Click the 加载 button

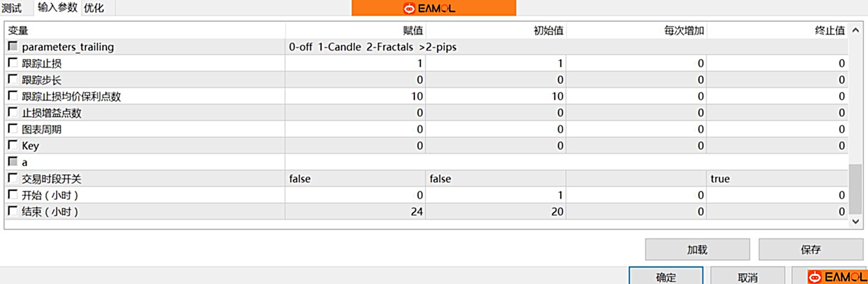pyautogui.click(x=697, y=250)
